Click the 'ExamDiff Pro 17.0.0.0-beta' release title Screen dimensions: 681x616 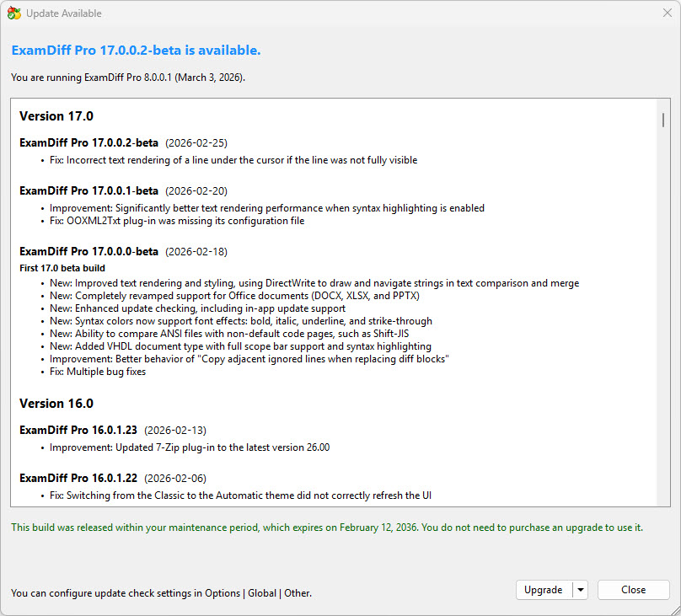click(89, 252)
